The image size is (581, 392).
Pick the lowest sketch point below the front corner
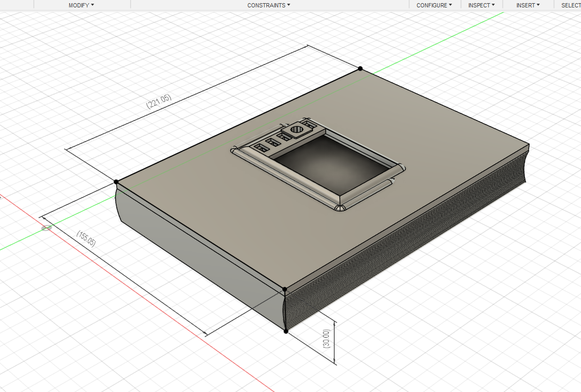click(x=286, y=331)
